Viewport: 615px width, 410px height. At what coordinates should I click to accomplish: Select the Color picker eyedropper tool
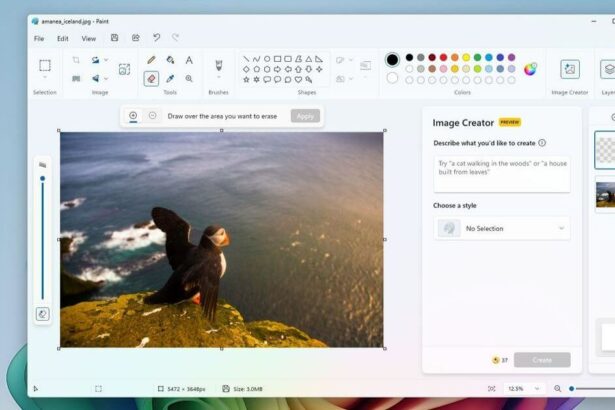(x=170, y=78)
